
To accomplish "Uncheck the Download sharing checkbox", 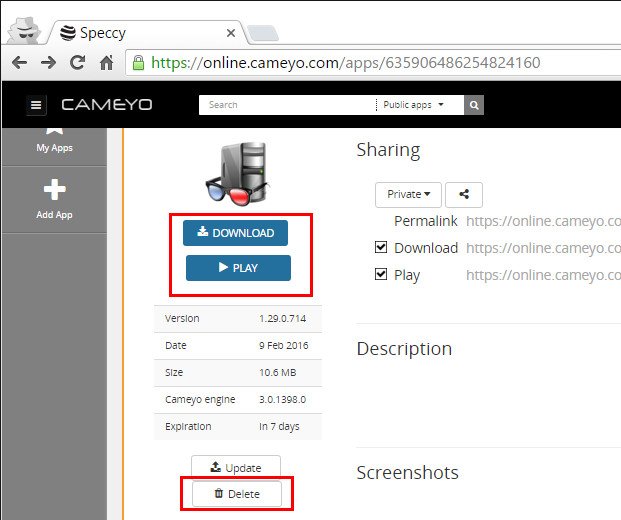I will [x=380, y=247].
